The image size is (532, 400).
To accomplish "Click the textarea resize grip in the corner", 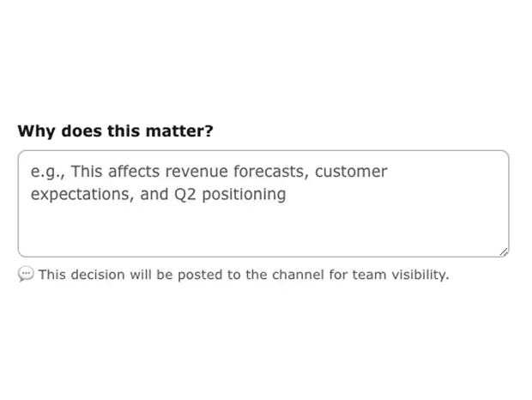I will click(x=503, y=252).
